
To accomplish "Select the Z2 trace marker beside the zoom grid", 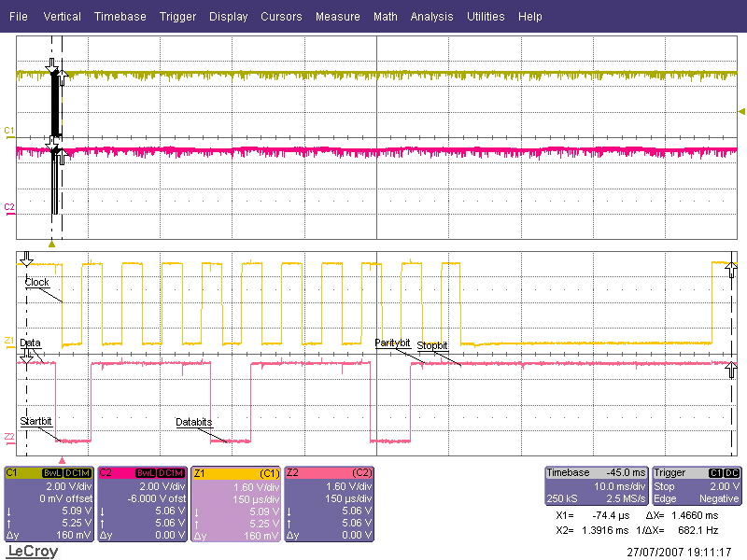I will tap(9, 439).
